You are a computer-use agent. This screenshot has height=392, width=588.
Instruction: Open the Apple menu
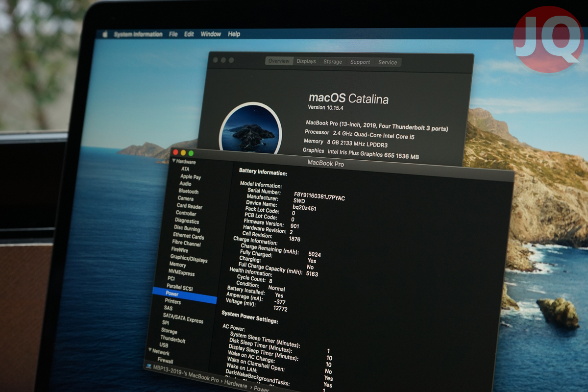[x=104, y=34]
